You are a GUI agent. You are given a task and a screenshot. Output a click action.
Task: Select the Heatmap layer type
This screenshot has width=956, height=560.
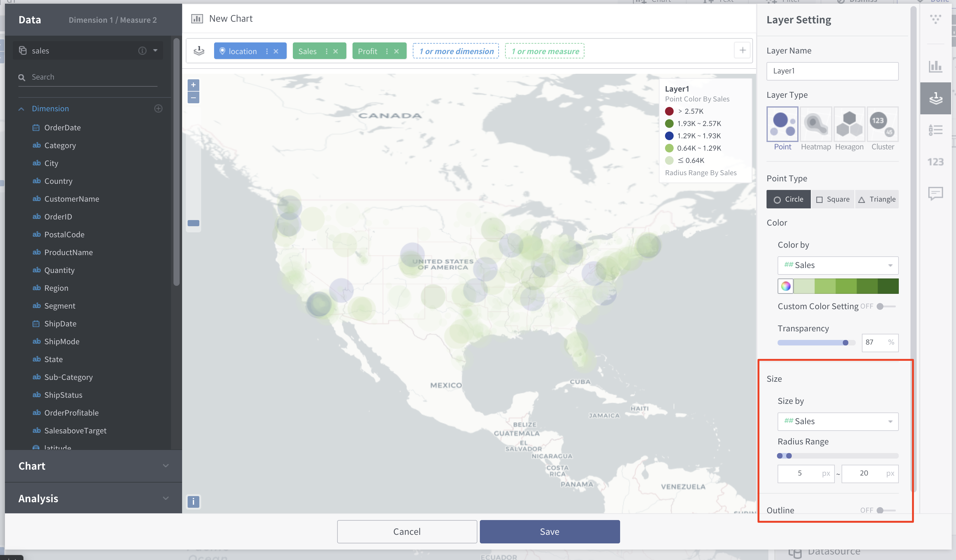[x=815, y=124]
